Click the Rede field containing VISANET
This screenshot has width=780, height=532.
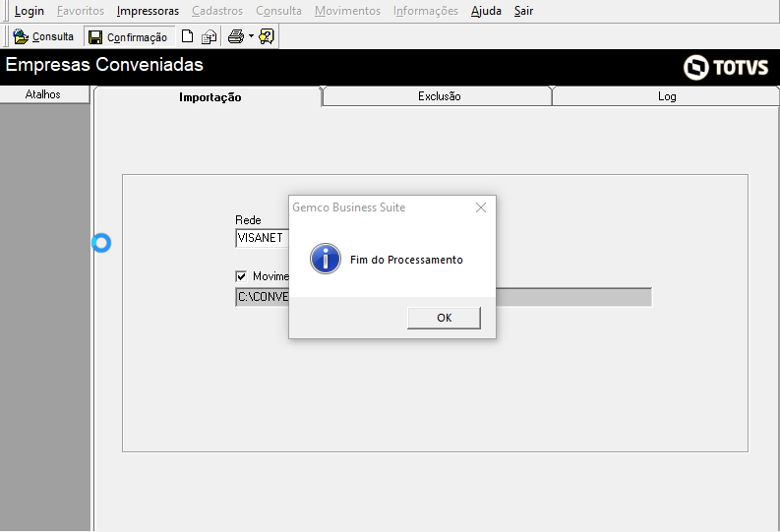pos(262,238)
